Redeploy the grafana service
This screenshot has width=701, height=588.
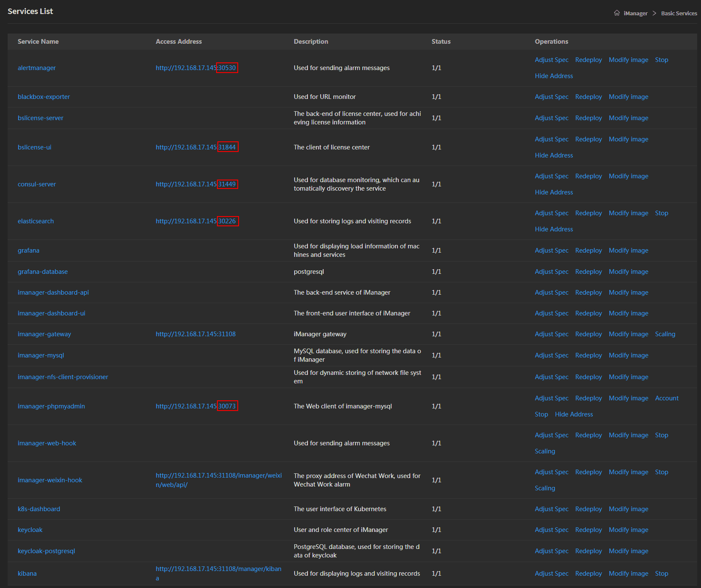(588, 250)
